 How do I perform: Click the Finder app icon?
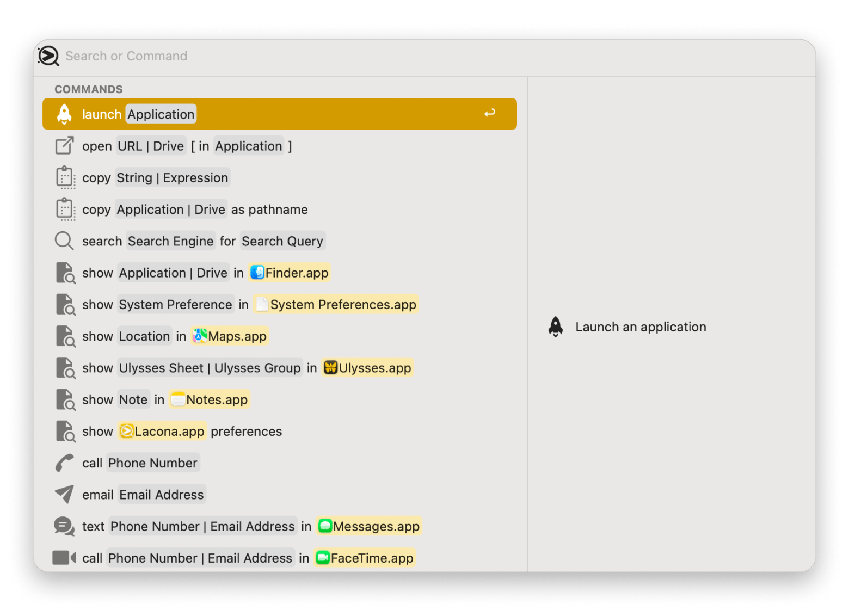click(x=257, y=273)
